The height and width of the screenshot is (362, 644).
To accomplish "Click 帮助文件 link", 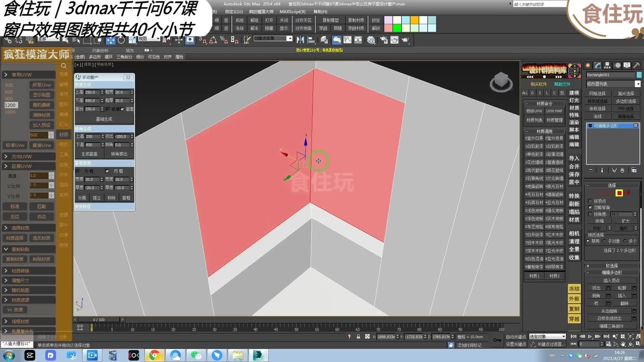I will [x=562, y=84].
